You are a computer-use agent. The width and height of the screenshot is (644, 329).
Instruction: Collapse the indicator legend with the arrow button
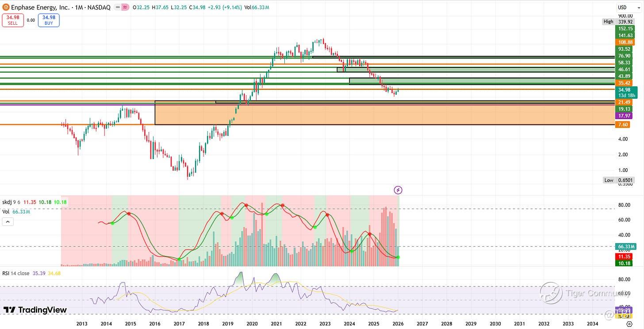(x=8, y=222)
